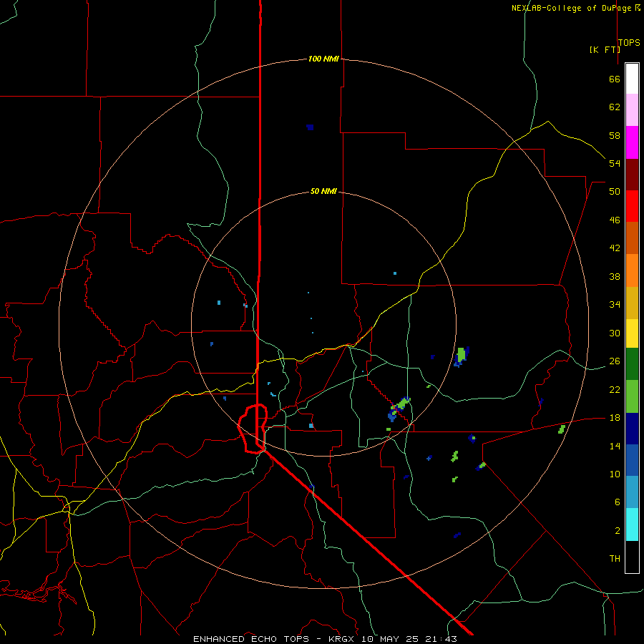Image resolution: width=644 pixels, height=644 pixels.
Task: Click the gold legend color band
Action: pyautogui.click(x=632, y=303)
